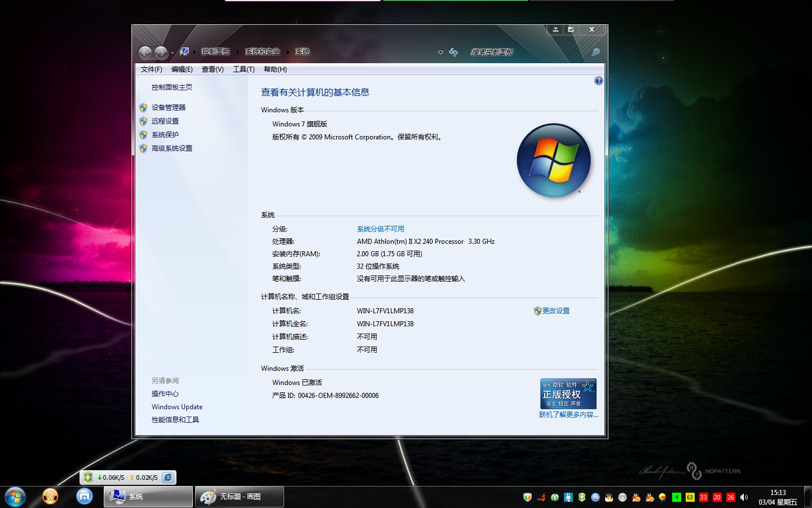Open the 帮助(H) menu
This screenshot has height=508, width=812.
[275, 69]
